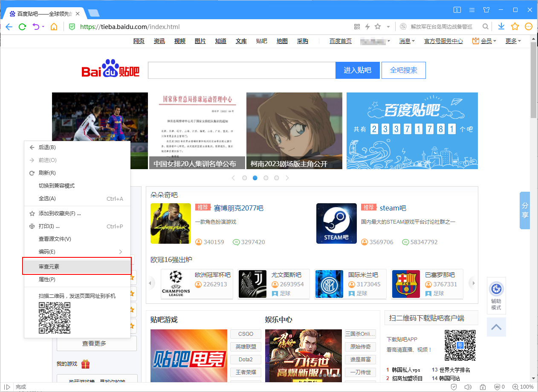The width and height of the screenshot is (538, 392).
Task: Click the search magnifier icon
Action: (485, 27)
